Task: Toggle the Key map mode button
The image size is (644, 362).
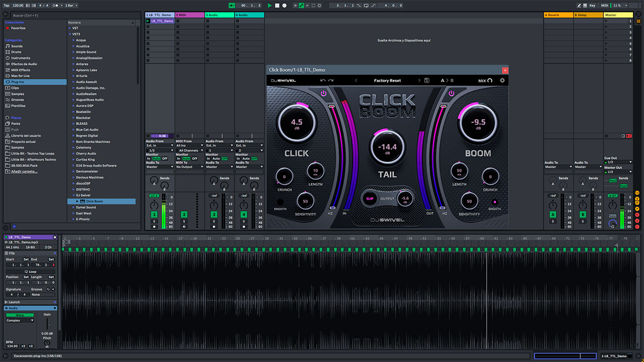Action: (592, 5)
